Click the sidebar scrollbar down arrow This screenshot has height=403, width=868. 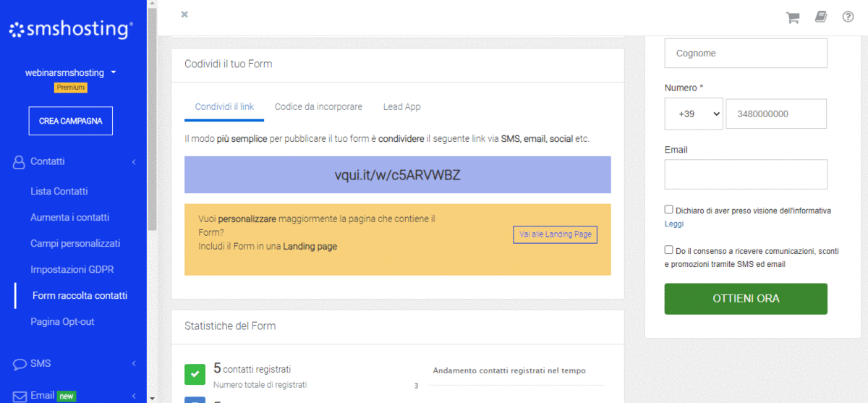(151, 397)
